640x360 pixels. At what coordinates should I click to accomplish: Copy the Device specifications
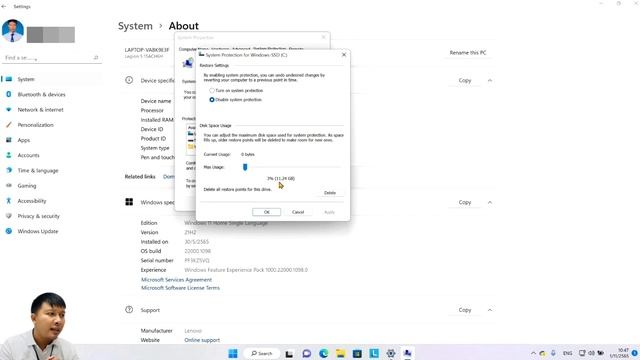click(464, 80)
